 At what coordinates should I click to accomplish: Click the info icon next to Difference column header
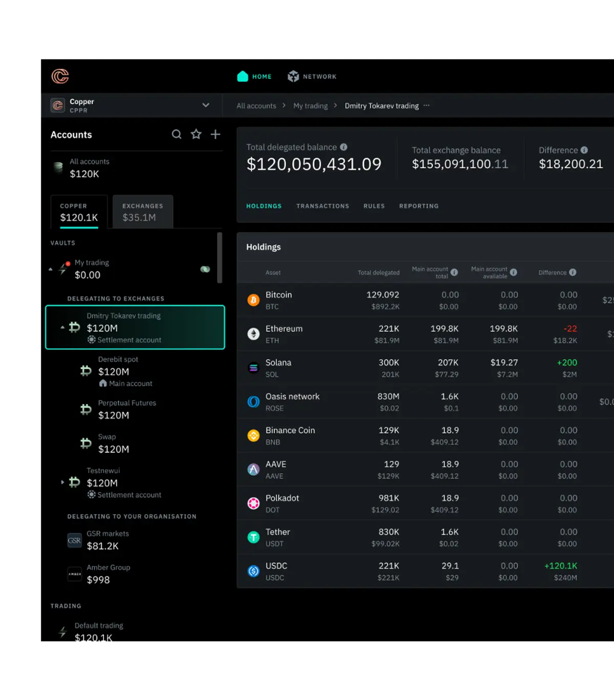(573, 272)
